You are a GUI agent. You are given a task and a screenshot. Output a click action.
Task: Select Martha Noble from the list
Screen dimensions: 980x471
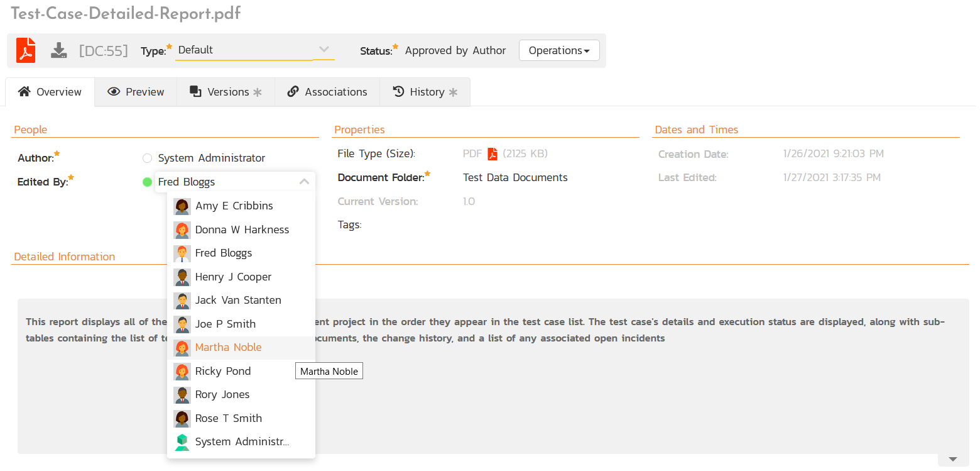pyautogui.click(x=228, y=348)
